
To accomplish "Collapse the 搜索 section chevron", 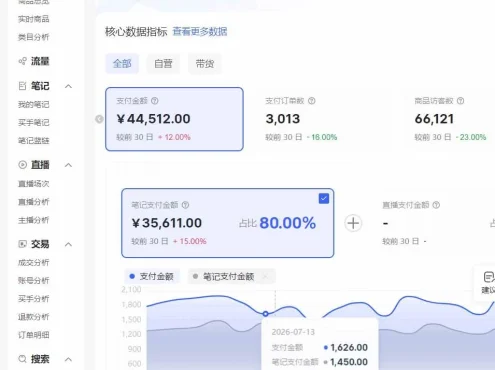I will tap(68, 359).
